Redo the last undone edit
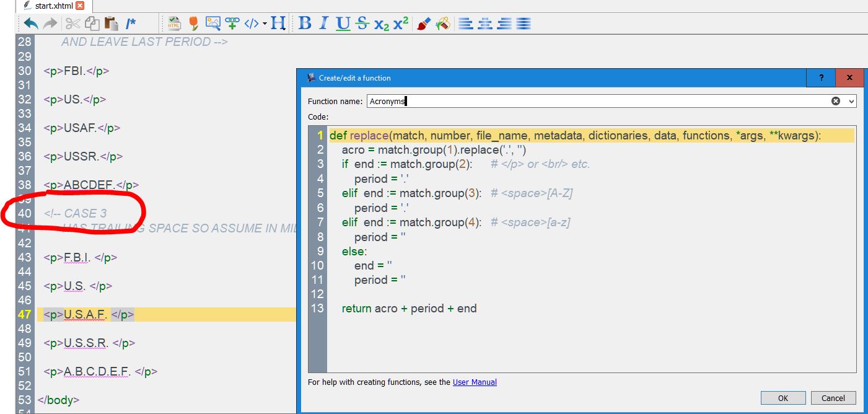868x414 pixels. (x=50, y=24)
